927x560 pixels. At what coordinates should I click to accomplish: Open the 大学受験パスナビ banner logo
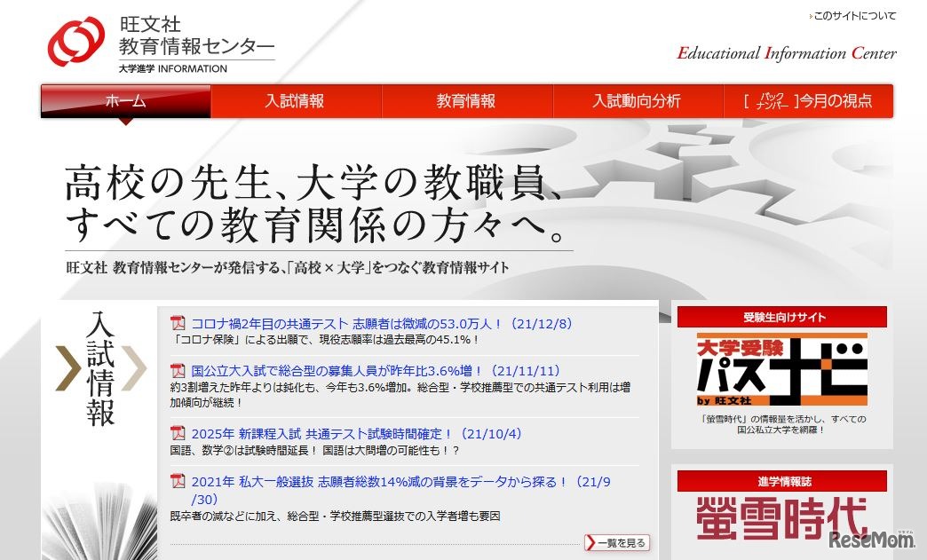pos(780,370)
